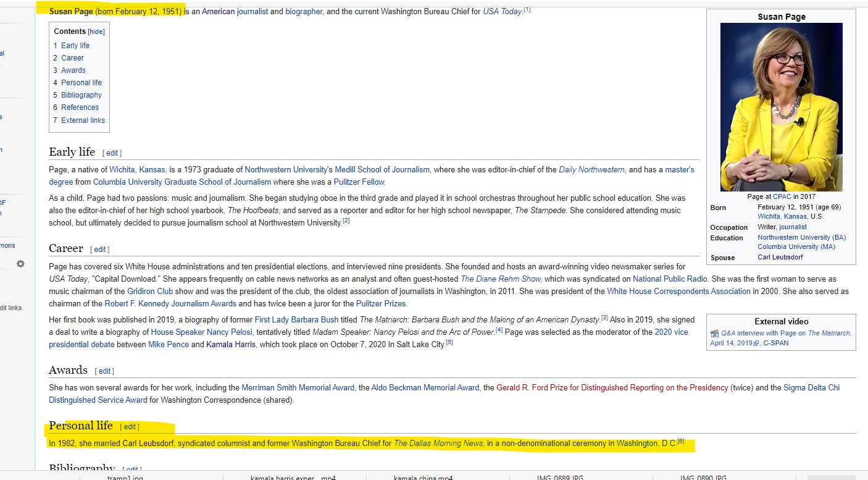The width and height of the screenshot is (868, 480).
Task: Open National Public Radio link
Action: [670, 279]
